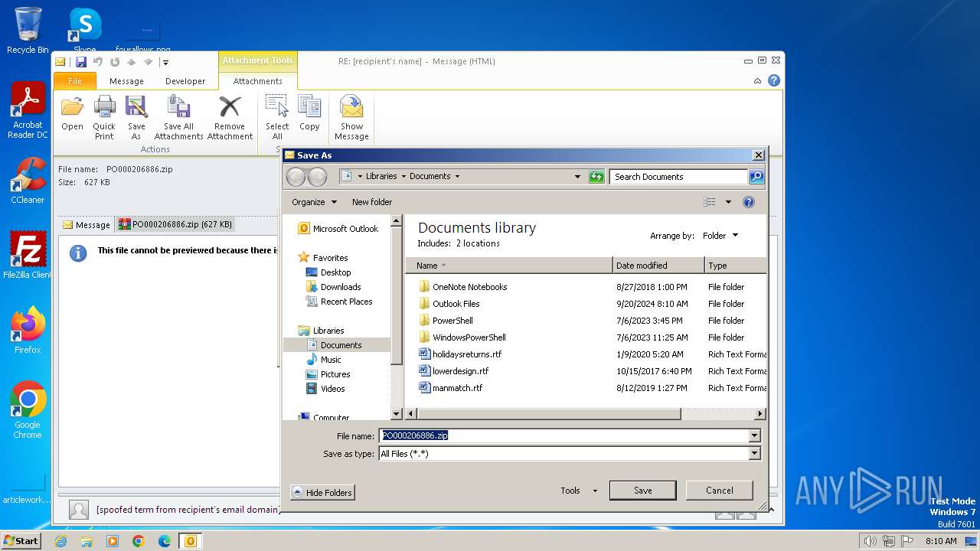Click the New folder button
The width and height of the screenshot is (980, 551).
pos(372,202)
